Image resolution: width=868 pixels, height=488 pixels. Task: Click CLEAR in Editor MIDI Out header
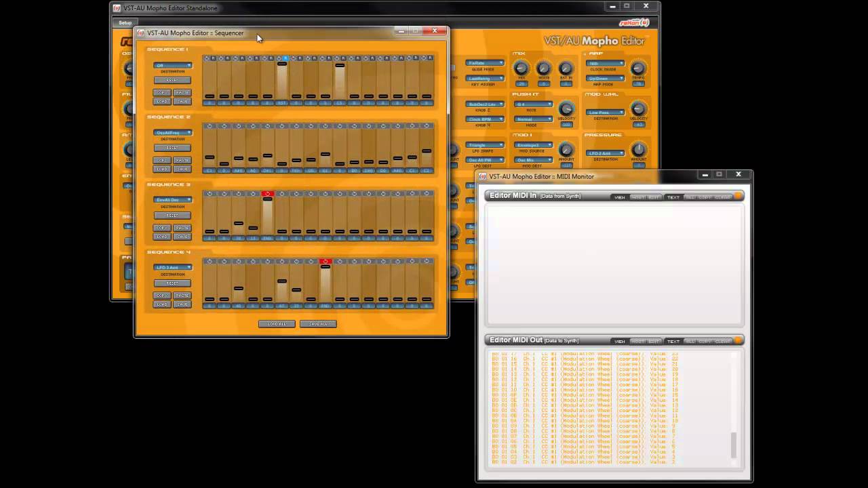click(x=723, y=341)
